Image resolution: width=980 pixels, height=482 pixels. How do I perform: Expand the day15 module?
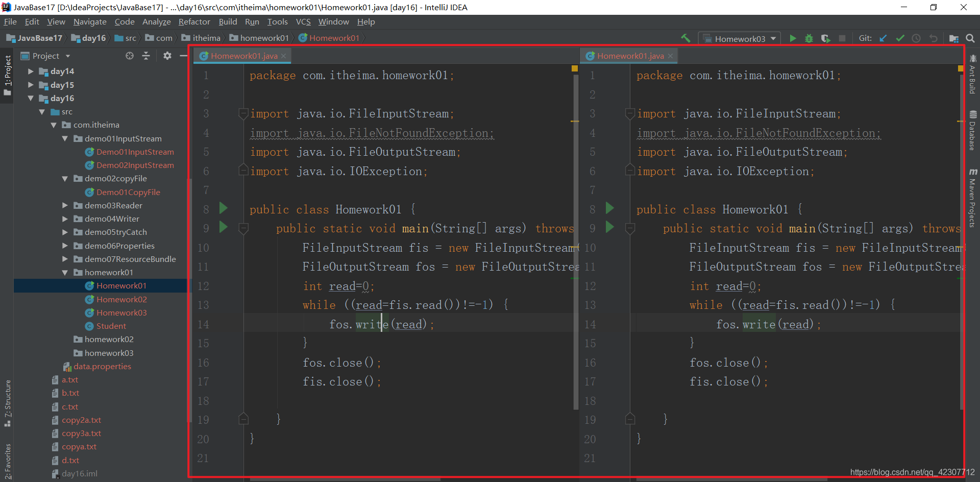31,85
